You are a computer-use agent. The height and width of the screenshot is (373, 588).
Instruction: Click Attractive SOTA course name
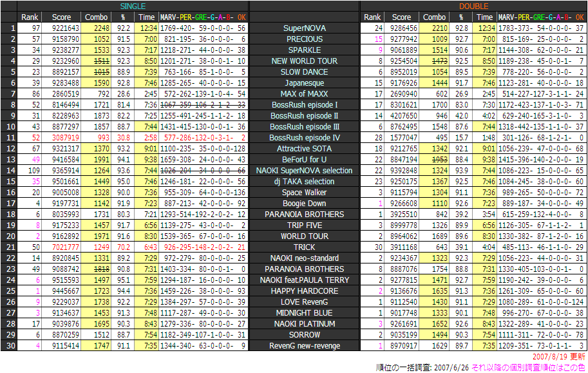[304, 149]
